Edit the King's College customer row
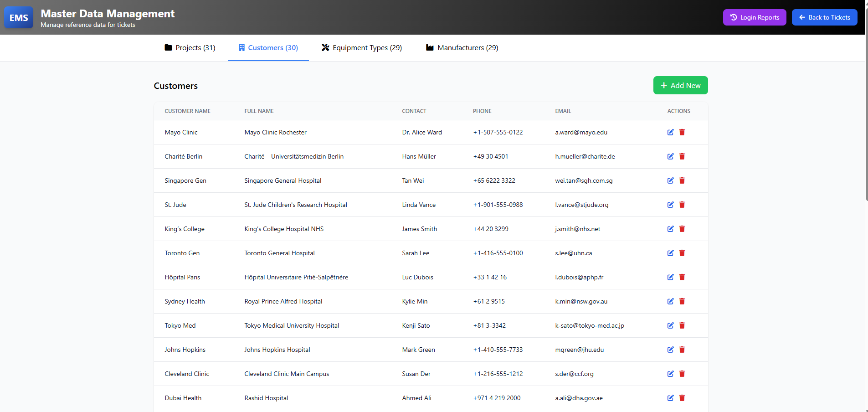Screen dimensions: 868x412 tap(670, 229)
